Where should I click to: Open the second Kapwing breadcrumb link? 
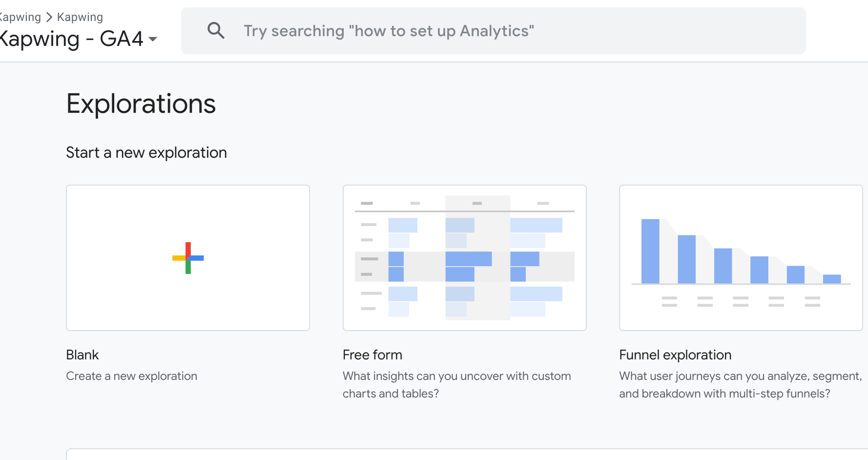click(80, 17)
